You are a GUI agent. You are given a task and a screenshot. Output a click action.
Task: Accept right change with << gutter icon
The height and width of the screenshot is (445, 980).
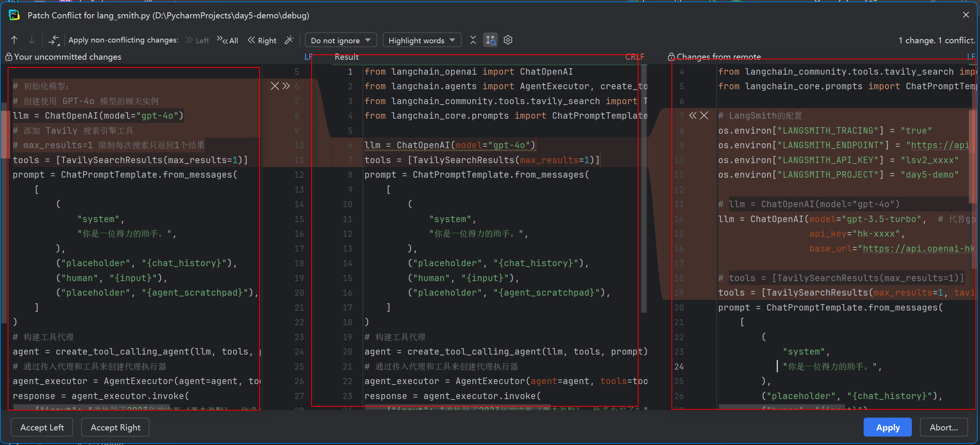[x=693, y=115]
